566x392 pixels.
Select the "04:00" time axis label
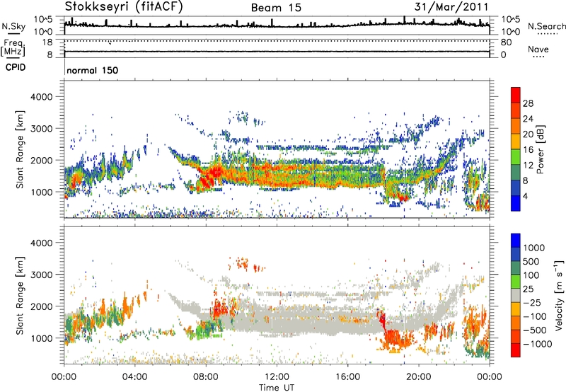point(135,377)
